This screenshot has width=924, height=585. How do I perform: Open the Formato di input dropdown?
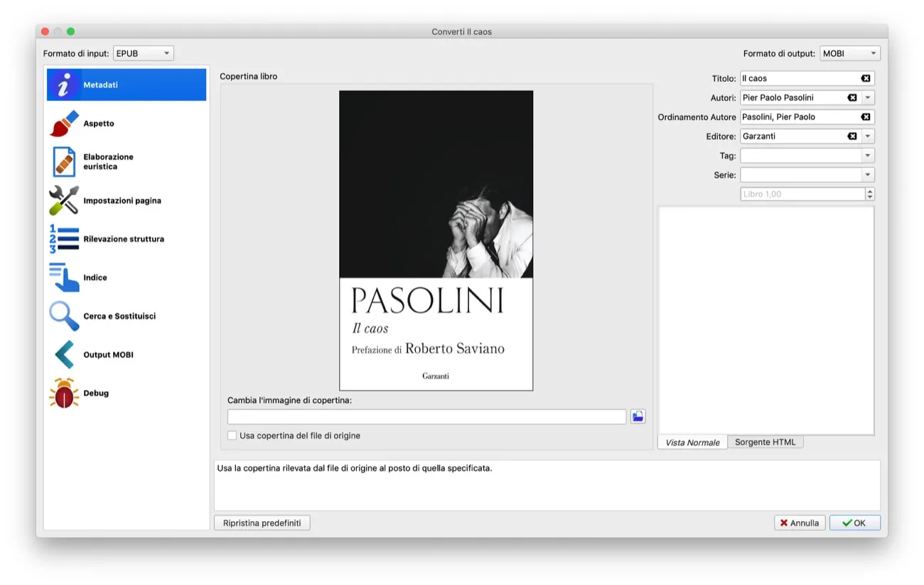coord(143,53)
